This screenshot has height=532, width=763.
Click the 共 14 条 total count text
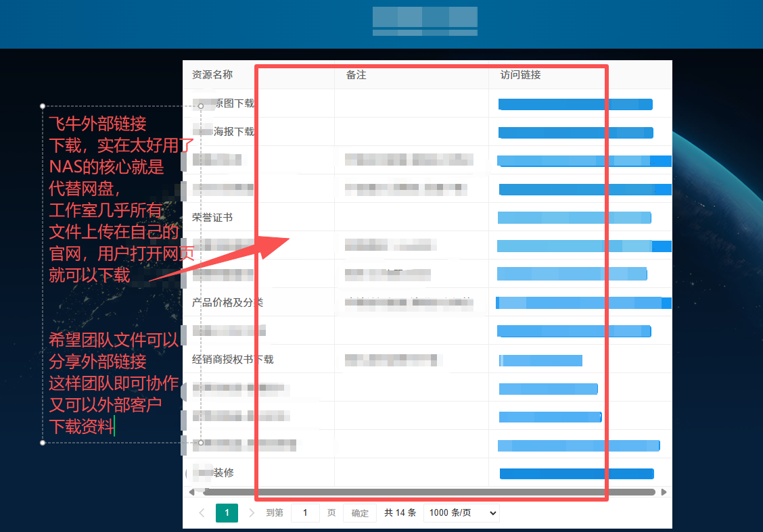(x=400, y=512)
